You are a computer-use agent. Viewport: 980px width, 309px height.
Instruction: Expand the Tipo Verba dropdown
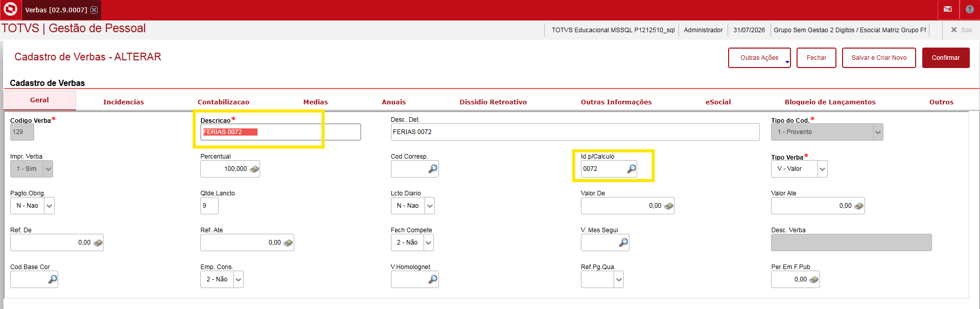click(822, 169)
